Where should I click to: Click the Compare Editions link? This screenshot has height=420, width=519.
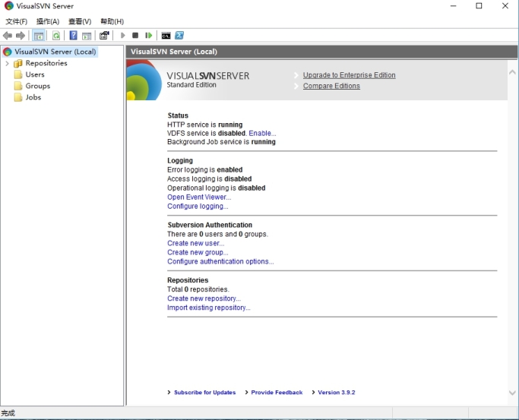(331, 86)
